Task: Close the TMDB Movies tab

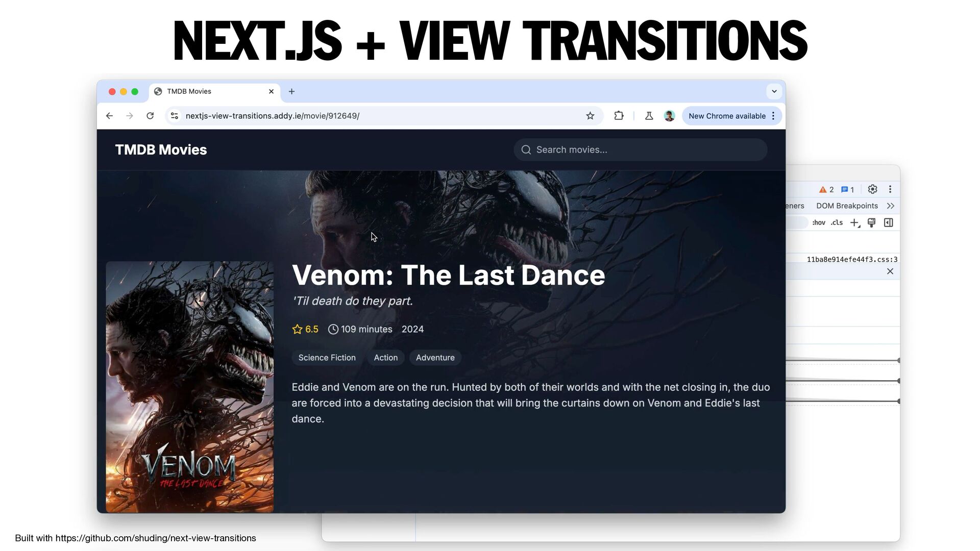Action: 271,91
